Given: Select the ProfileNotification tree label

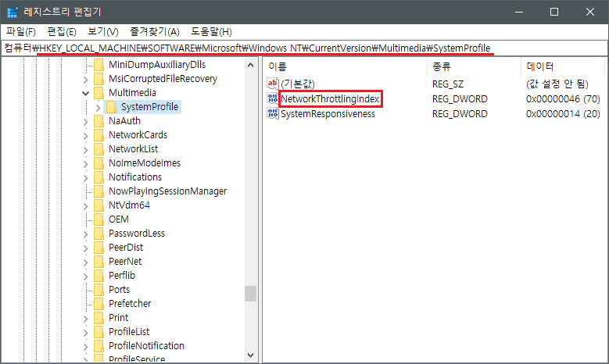Looking at the screenshot, I should click(146, 346).
